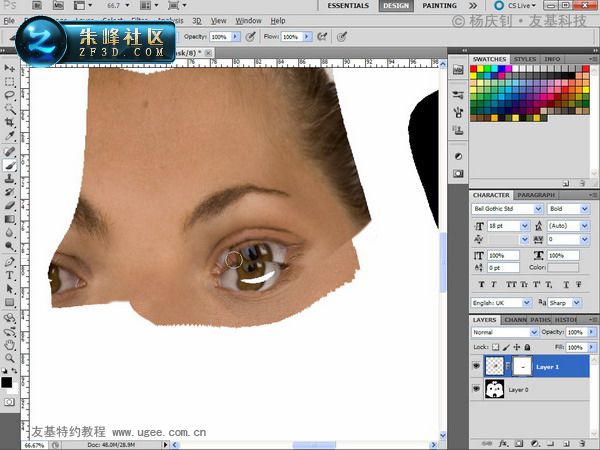This screenshot has width=600, height=450.
Task: Toggle All Caps text style
Action: 511,284
